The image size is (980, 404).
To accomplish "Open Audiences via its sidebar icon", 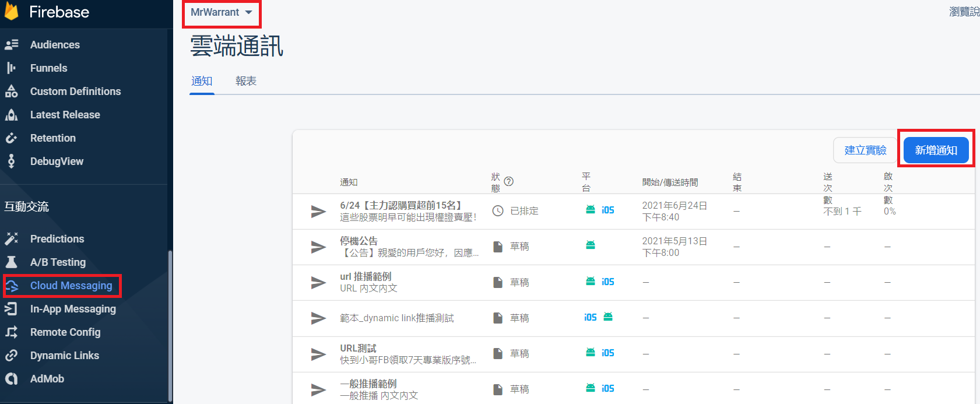I will (x=12, y=45).
